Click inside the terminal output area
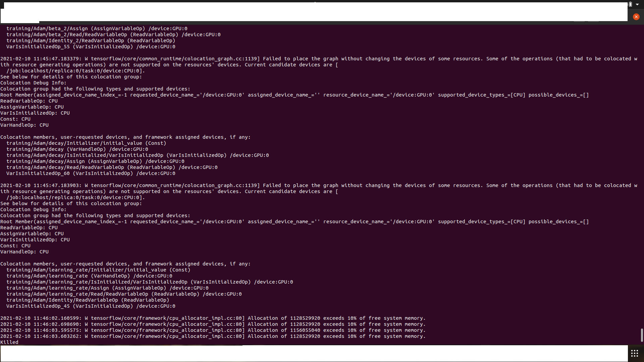 point(322,184)
